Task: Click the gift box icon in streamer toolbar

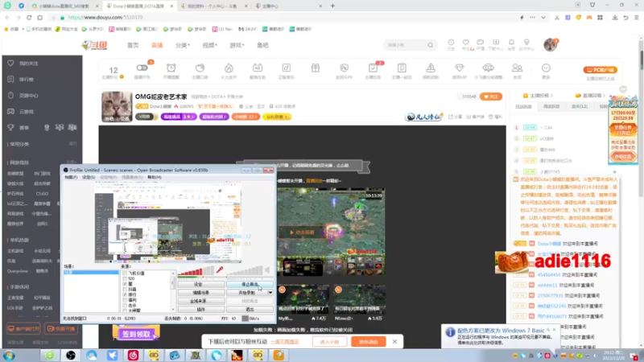Action: pos(315,68)
